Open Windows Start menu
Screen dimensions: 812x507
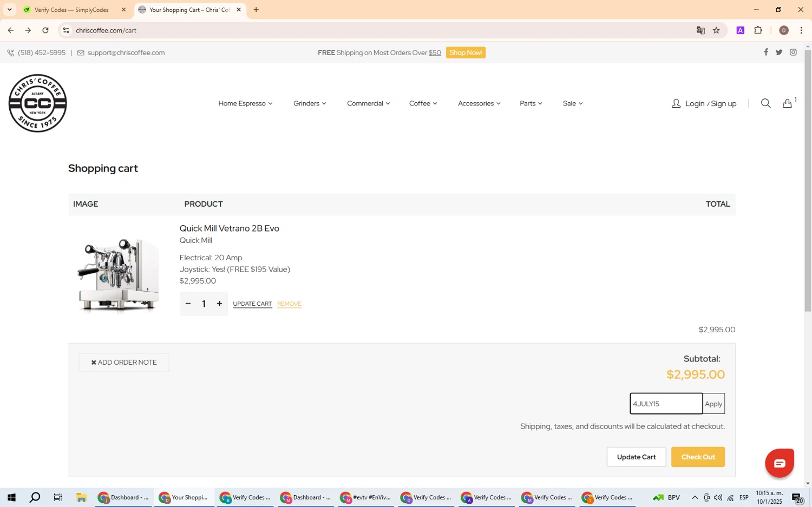point(11,497)
